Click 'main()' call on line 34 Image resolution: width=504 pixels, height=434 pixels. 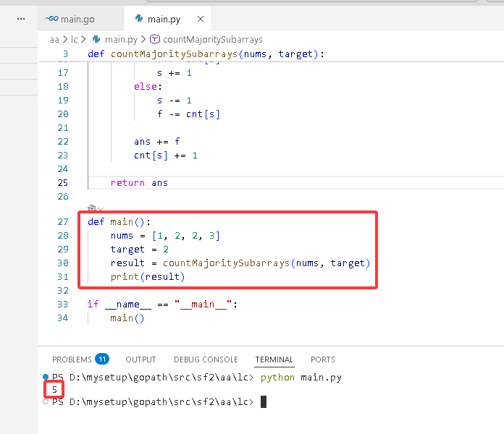127,318
